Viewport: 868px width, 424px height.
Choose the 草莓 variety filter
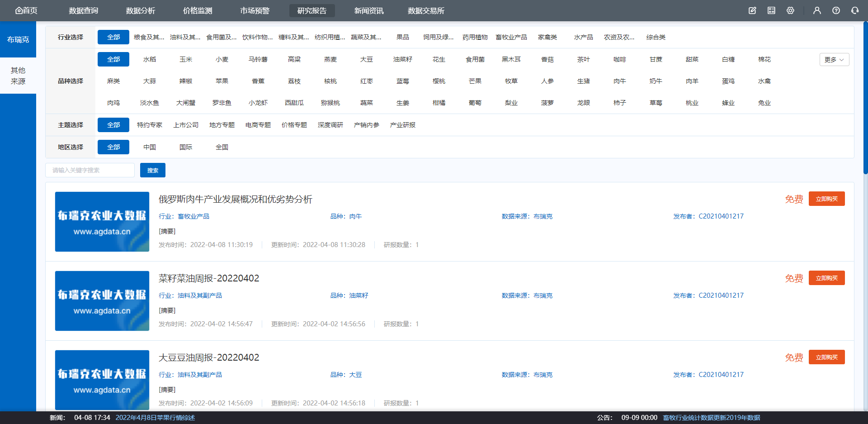click(656, 103)
